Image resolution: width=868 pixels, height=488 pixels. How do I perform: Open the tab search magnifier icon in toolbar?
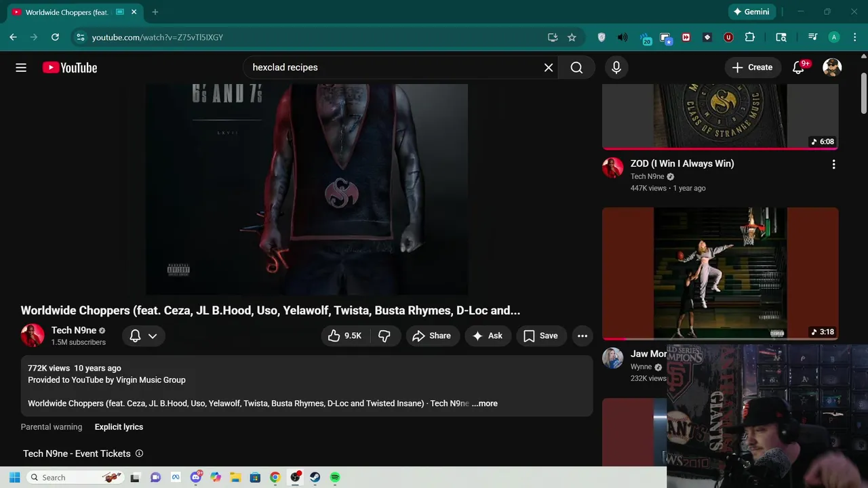coord(781,37)
